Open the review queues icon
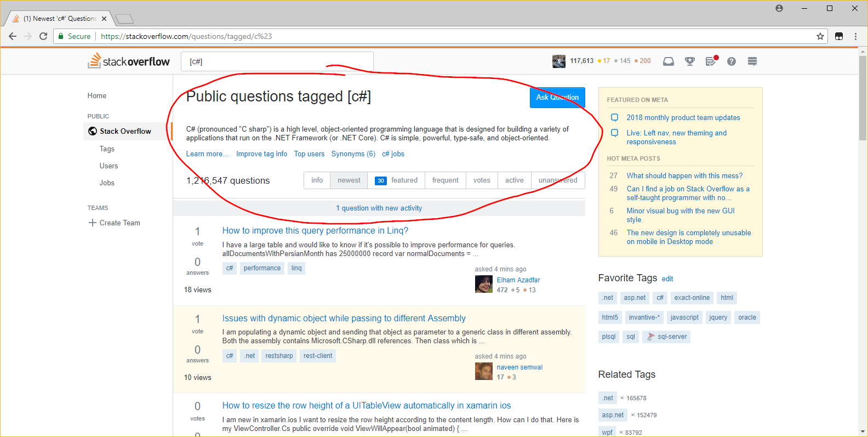868x437 pixels. click(x=711, y=61)
